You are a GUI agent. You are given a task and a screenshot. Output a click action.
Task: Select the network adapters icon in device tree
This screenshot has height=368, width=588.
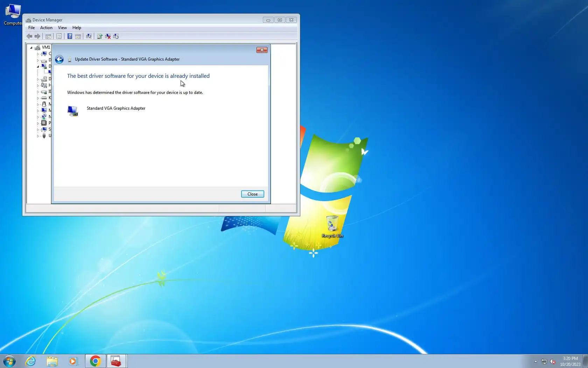tap(44, 117)
